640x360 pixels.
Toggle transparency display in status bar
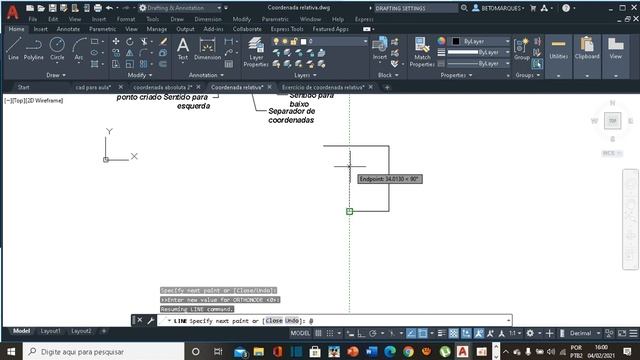click(453, 333)
